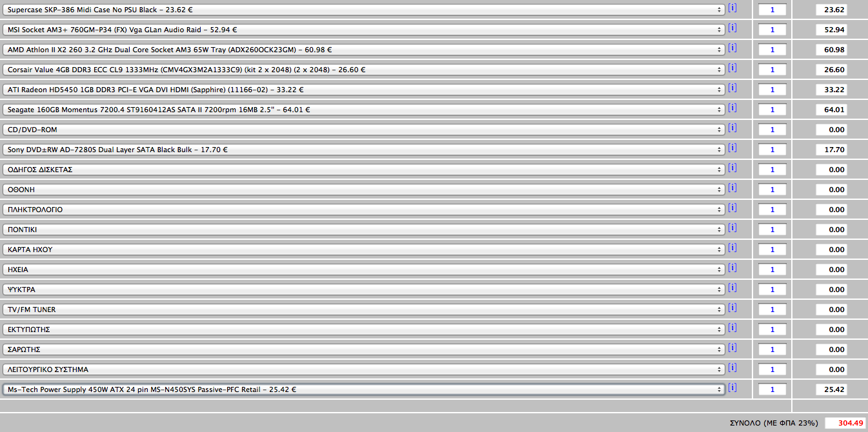
Task: Focus the quantity field for Seagate drive
Action: point(772,110)
